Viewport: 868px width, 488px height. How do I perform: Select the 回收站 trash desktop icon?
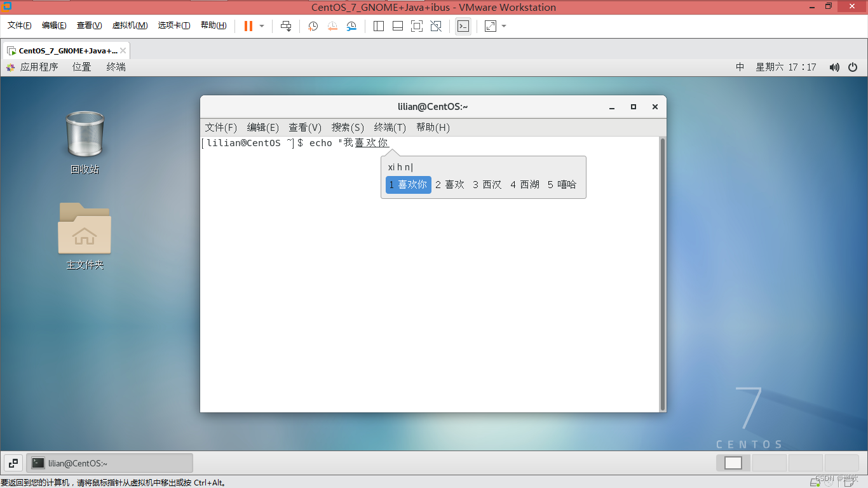click(85, 142)
